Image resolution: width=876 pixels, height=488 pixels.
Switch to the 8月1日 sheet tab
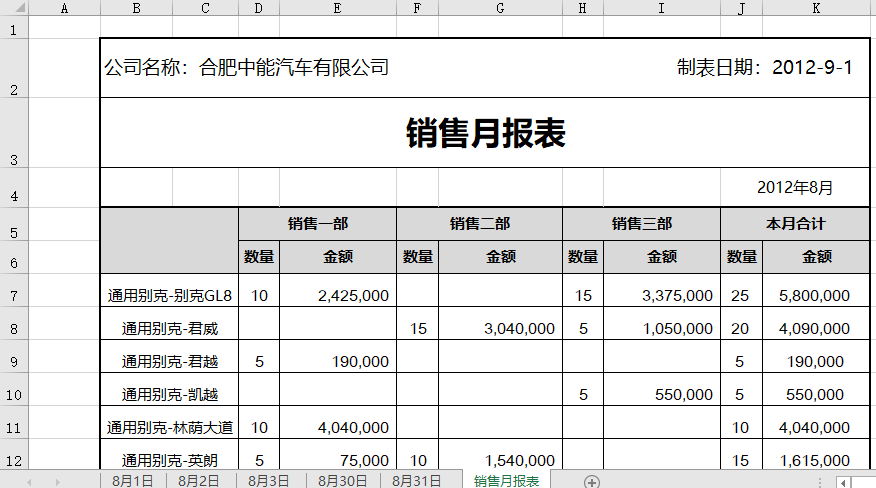pos(132,481)
